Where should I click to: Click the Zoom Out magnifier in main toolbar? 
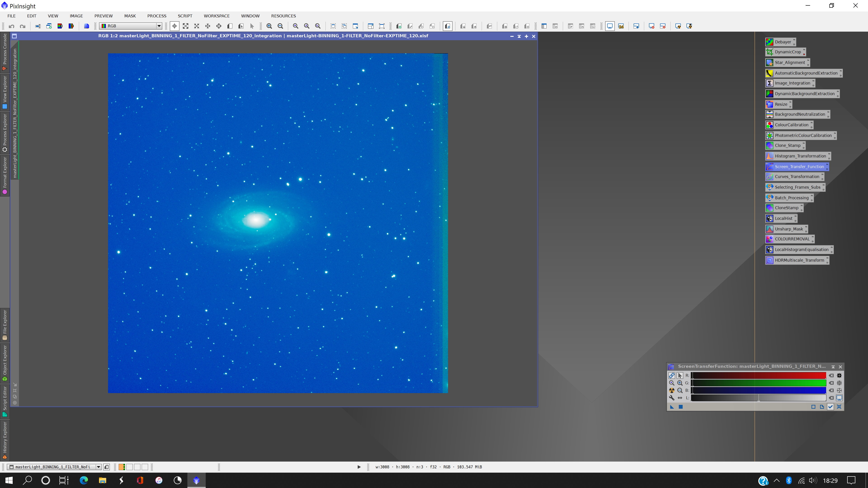(x=280, y=26)
